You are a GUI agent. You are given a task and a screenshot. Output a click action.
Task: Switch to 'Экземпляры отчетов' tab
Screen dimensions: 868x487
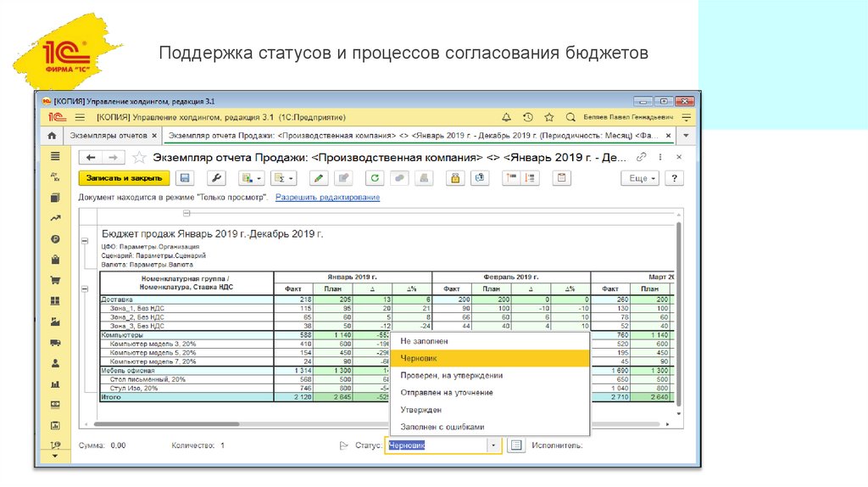tap(108, 136)
